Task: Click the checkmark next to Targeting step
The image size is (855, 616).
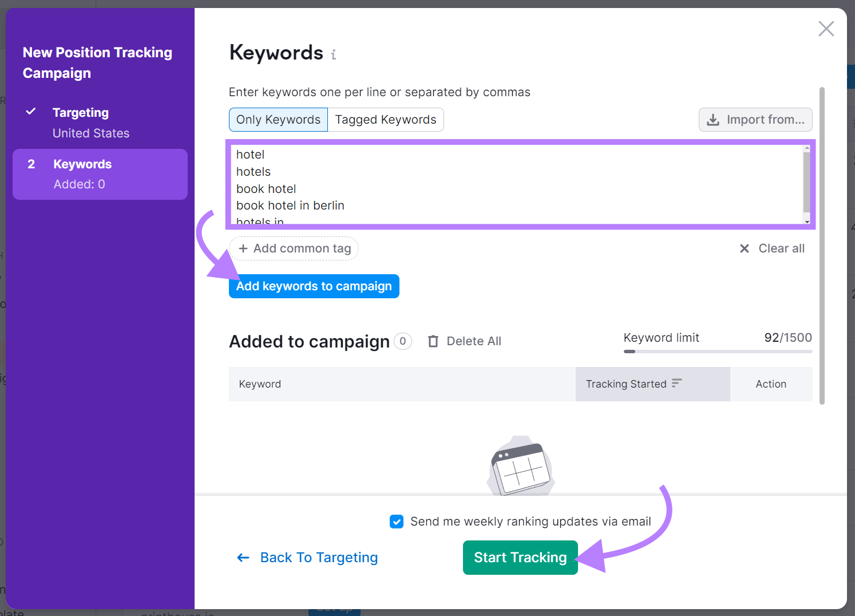Action: (31, 112)
